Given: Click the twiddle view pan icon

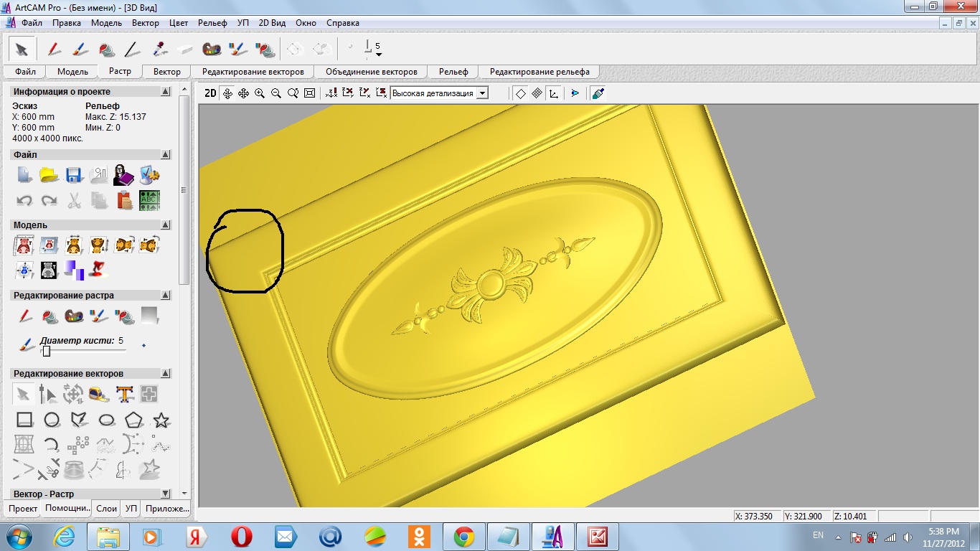Looking at the screenshot, I should [x=227, y=93].
